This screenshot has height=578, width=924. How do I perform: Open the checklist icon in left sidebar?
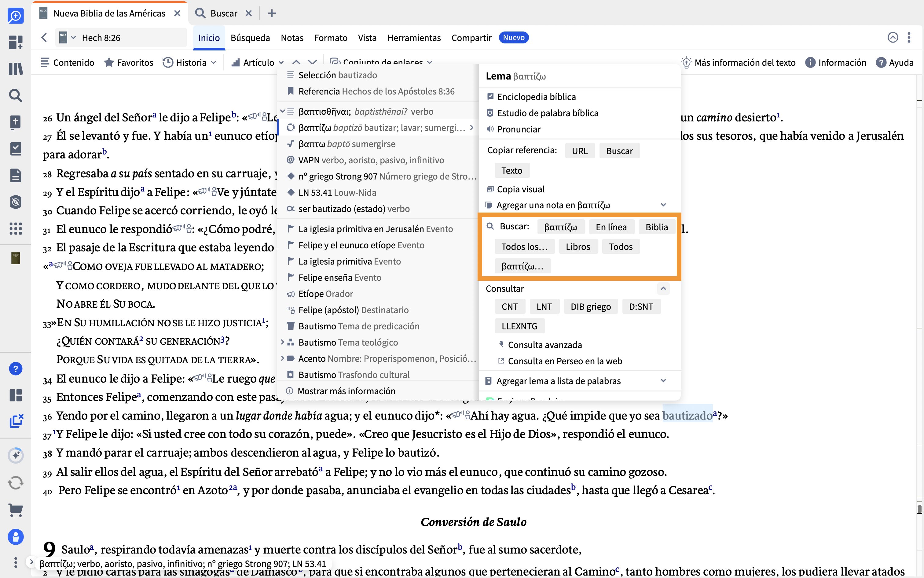click(x=16, y=149)
